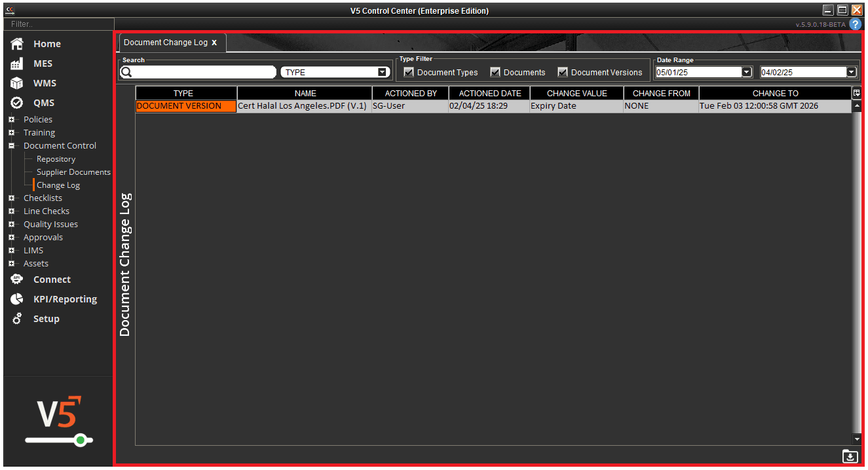Open the Setup menu

pyautogui.click(x=47, y=319)
